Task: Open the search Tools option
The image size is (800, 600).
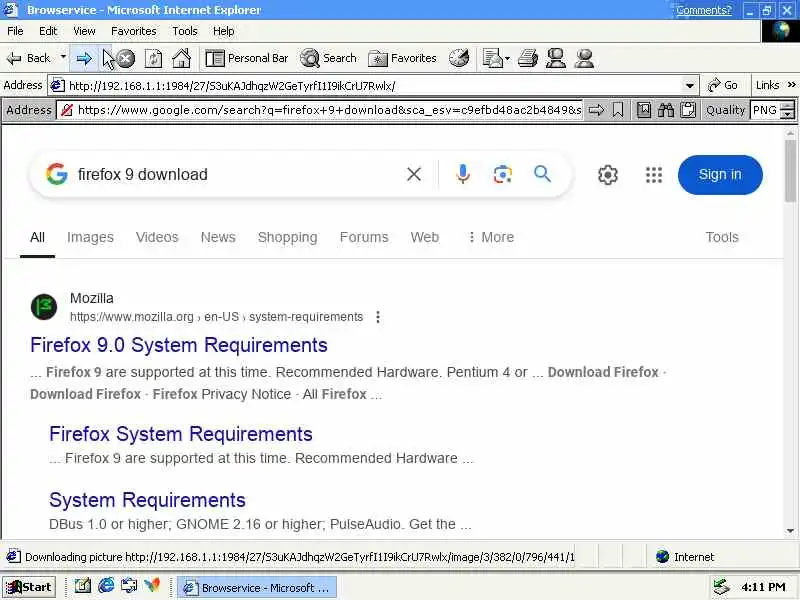Action: 722,237
